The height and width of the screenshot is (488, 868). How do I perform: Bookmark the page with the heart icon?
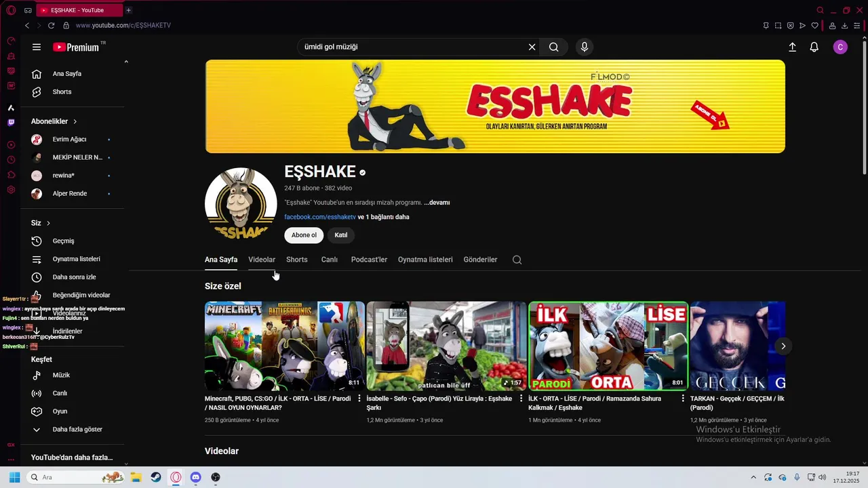pyautogui.click(x=815, y=26)
